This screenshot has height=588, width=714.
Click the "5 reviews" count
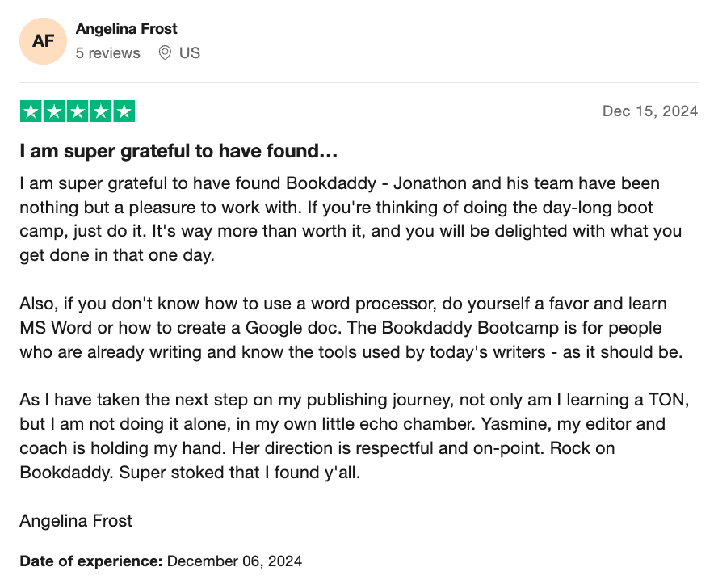pos(107,53)
